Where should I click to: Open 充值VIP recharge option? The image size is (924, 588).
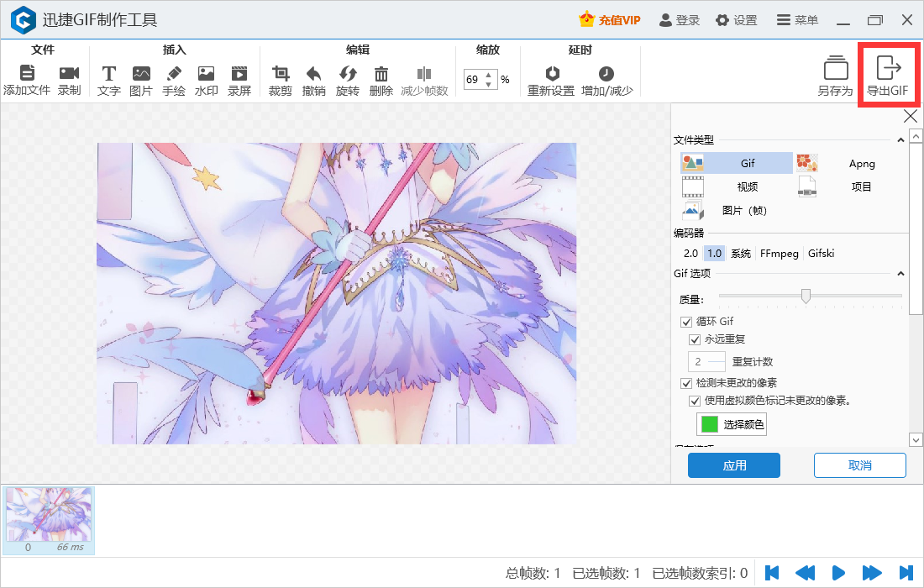(609, 20)
